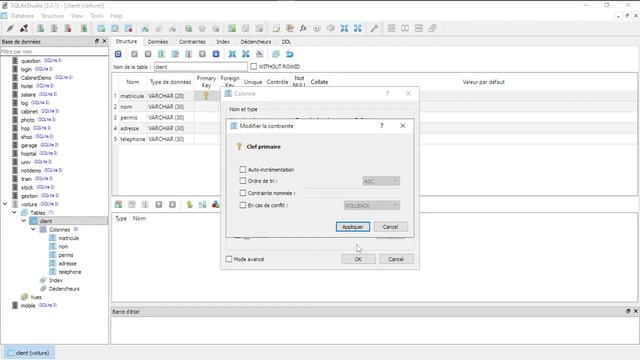The image size is (640, 360).
Task: Click the Filtre par nom field
Action: [x=54, y=52]
